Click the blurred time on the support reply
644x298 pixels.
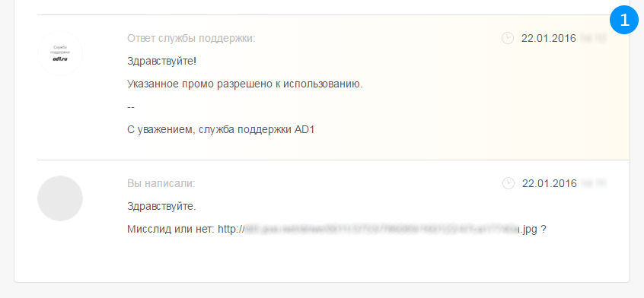[x=593, y=39]
